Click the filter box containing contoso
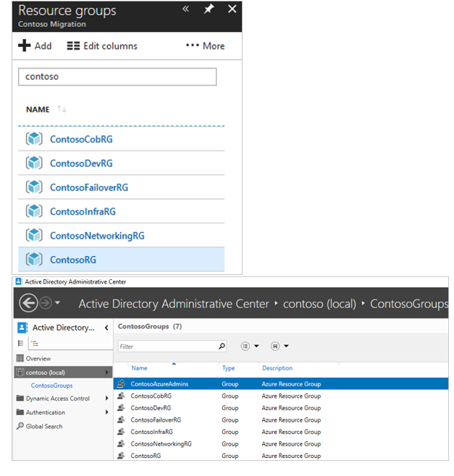Screen dimensions: 454x476 pos(117,77)
